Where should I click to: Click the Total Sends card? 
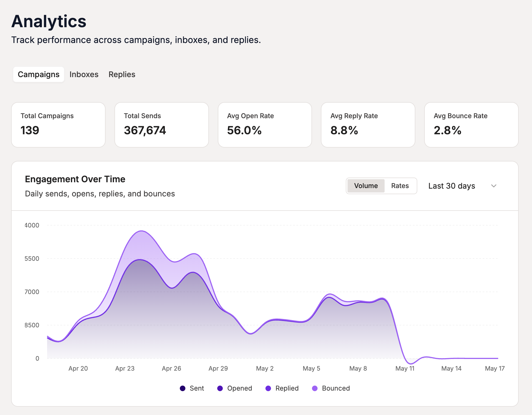tap(162, 125)
